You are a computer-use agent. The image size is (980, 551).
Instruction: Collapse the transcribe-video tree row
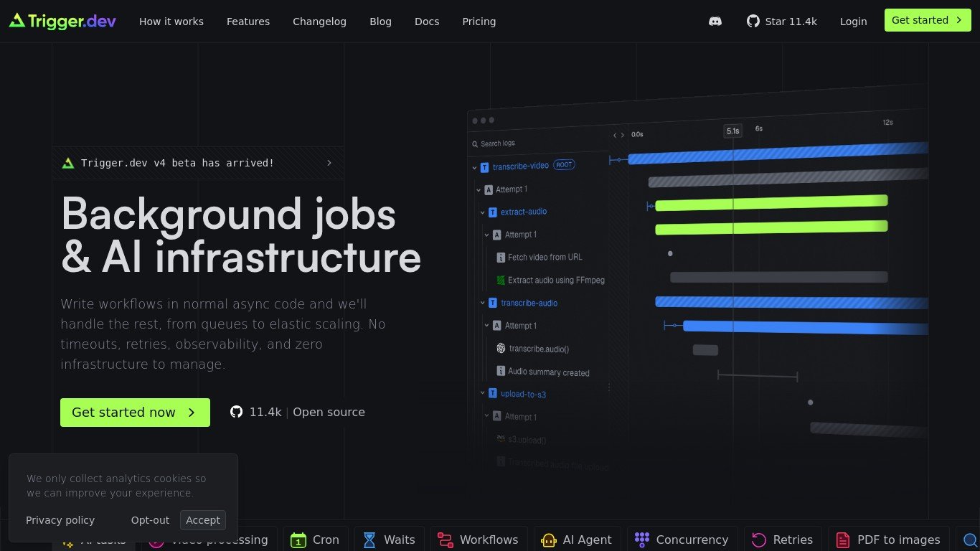(x=474, y=167)
